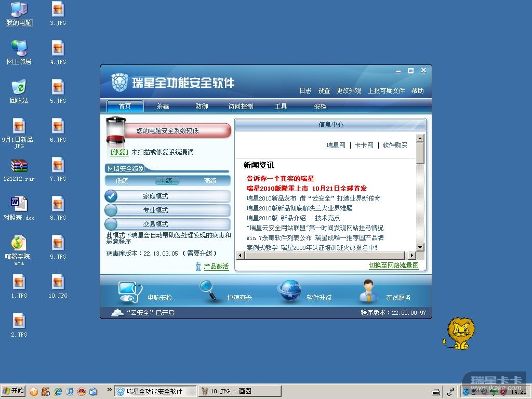Viewport: 532px width, 399px height.
Task: Open the 软件购买 purchase link
Action: [x=395, y=145]
